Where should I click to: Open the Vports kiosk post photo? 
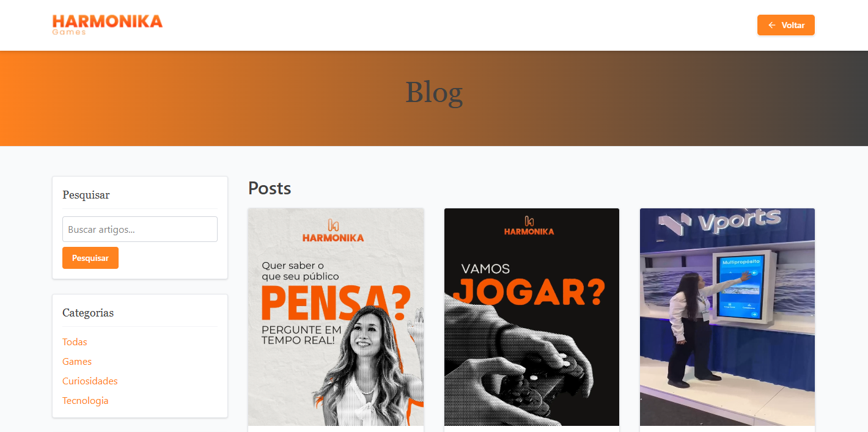[727, 317]
